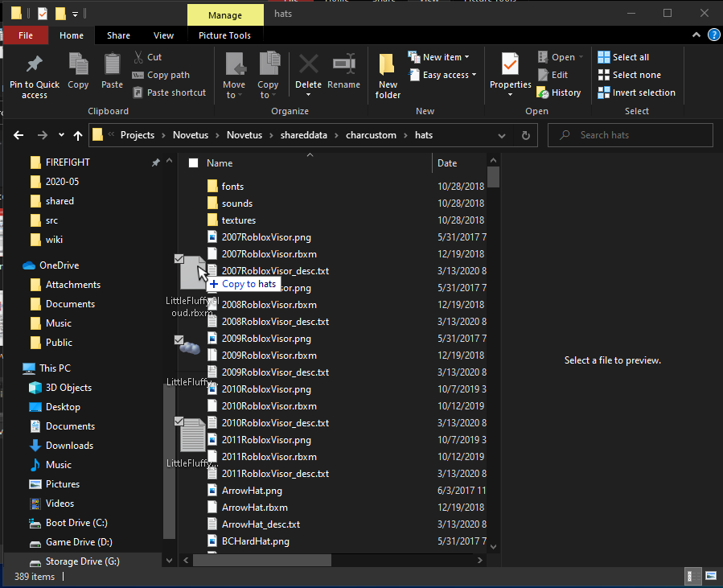Click the Cut scissors icon

click(138, 57)
